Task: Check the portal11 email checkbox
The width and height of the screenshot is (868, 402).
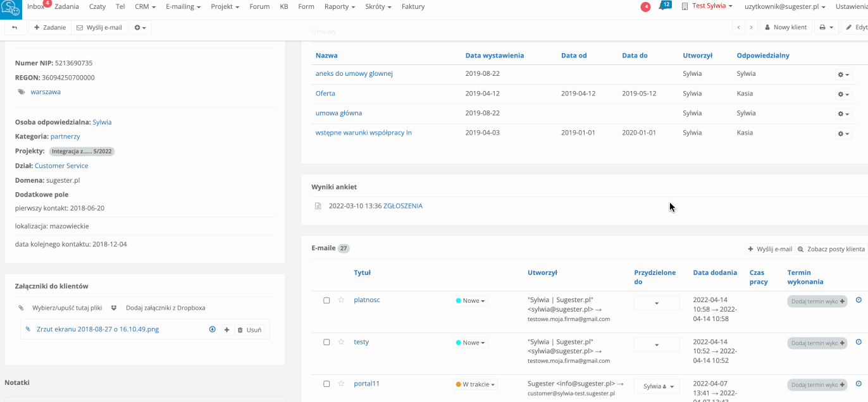Action: click(326, 384)
